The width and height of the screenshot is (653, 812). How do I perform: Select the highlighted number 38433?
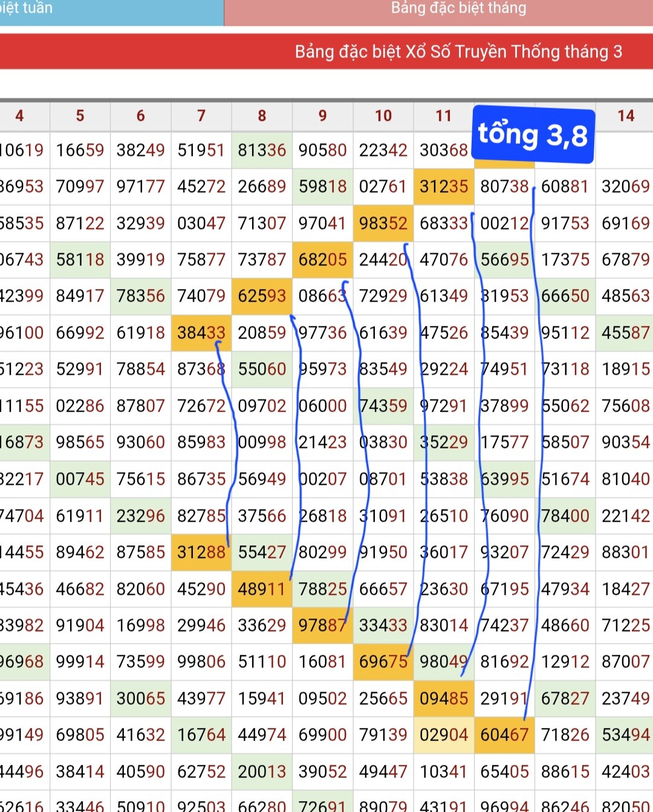[x=201, y=333]
